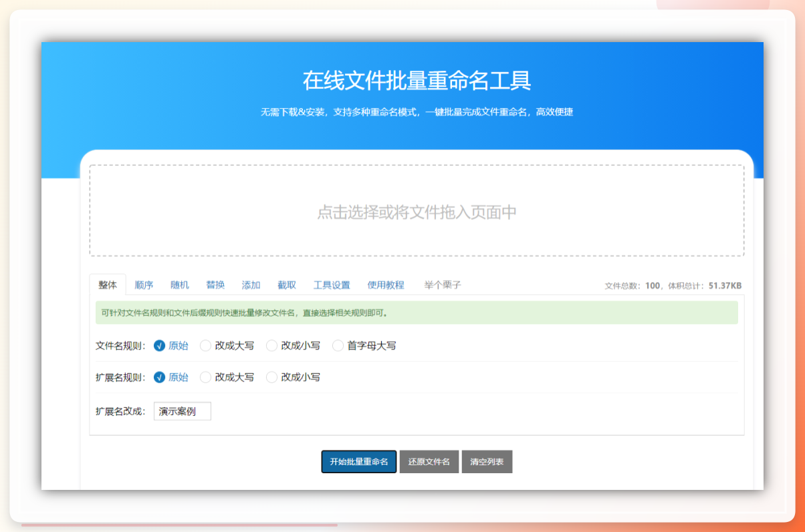Open the 随机 tab
Screen dimensions: 805x532
coord(180,285)
